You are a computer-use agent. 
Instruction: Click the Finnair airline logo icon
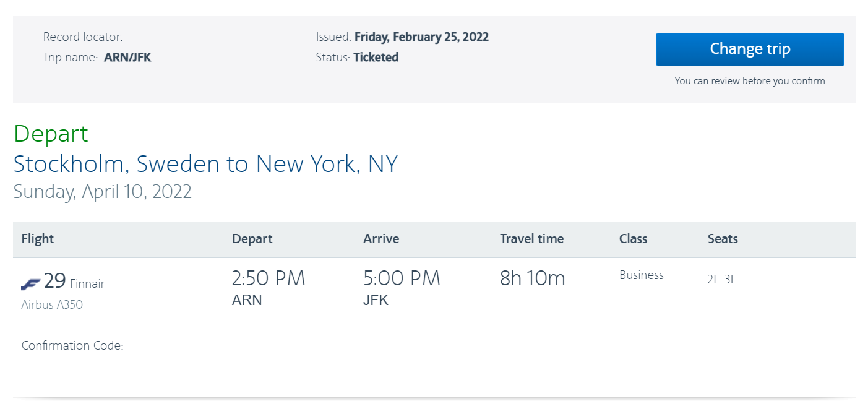[30, 281]
